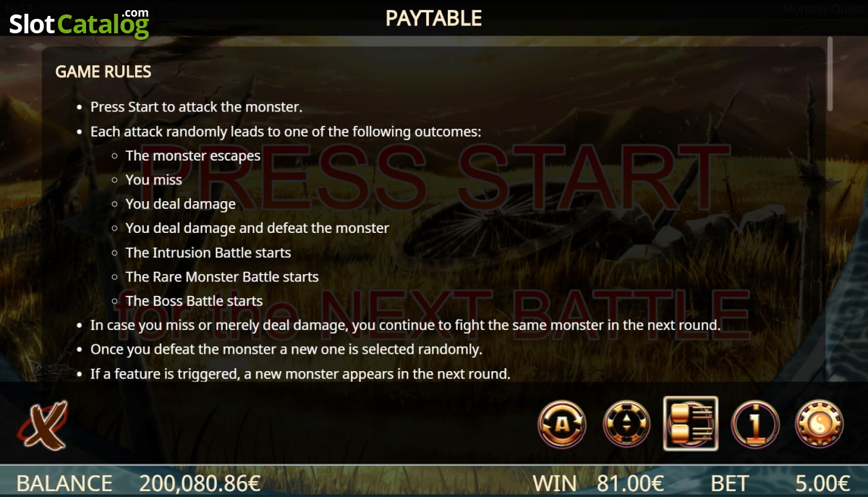Click the SlotCatalog.com logo
The image size is (868, 497).
(79, 23)
